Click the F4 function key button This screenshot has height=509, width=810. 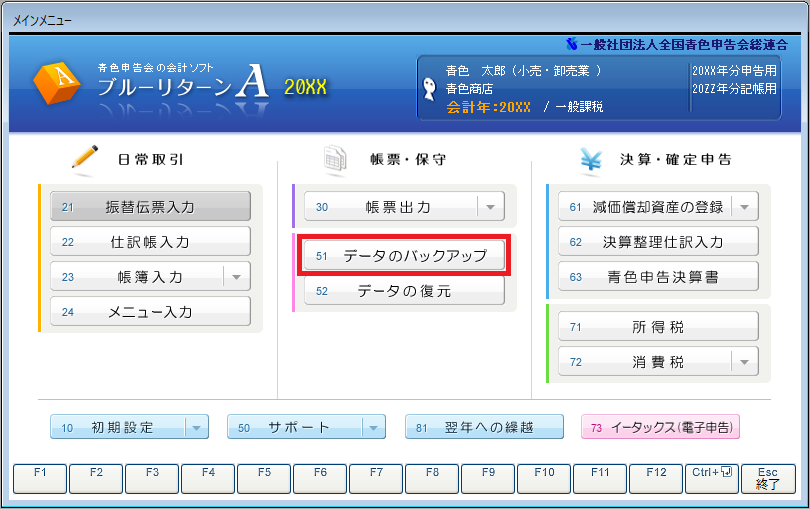click(x=208, y=479)
